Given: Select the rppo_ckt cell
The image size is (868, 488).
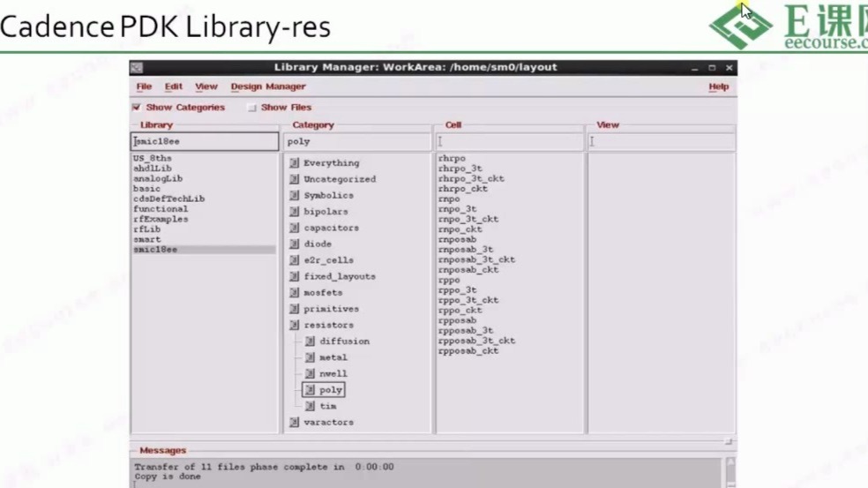Looking at the screenshot, I should coord(460,311).
